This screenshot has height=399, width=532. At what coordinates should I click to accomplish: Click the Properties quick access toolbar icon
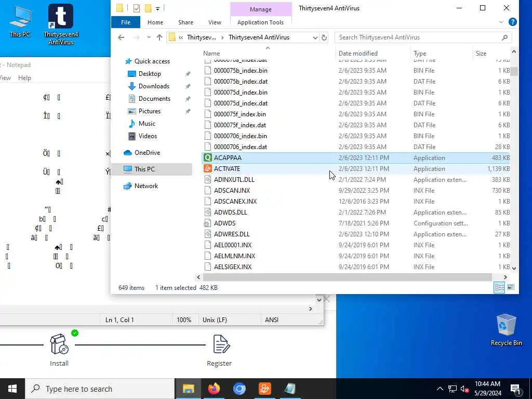pyautogui.click(x=137, y=8)
